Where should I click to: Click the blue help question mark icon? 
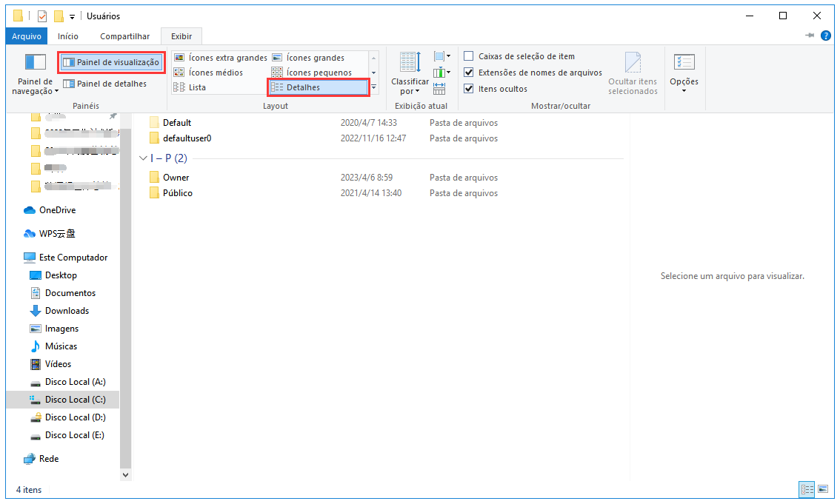(826, 36)
